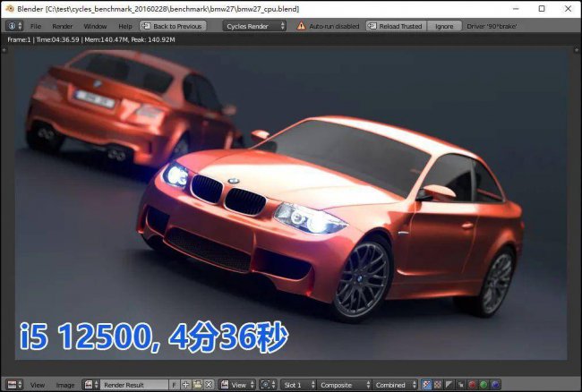Image resolution: width=582 pixels, height=392 pixels.
Task: Open the editing context View dropdown
Action: pyautogui.click(x=237, y=385)
